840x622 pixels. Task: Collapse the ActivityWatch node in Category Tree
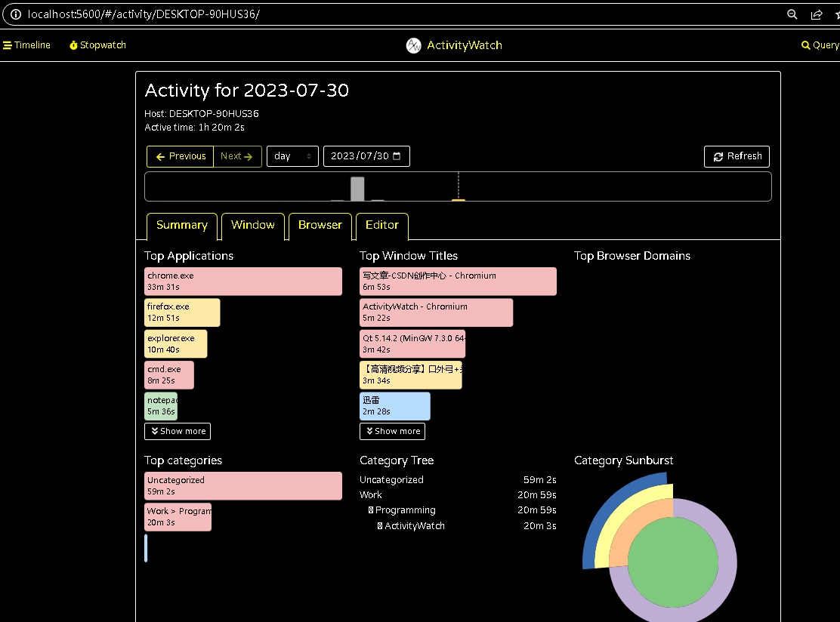tap(380, 526)
